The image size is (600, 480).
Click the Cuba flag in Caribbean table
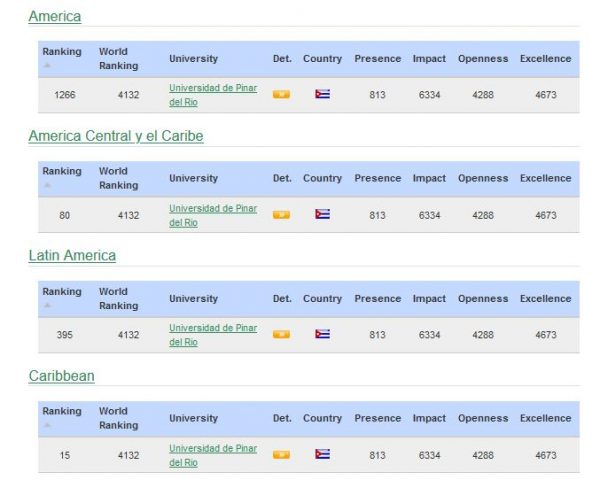point(322,455)
